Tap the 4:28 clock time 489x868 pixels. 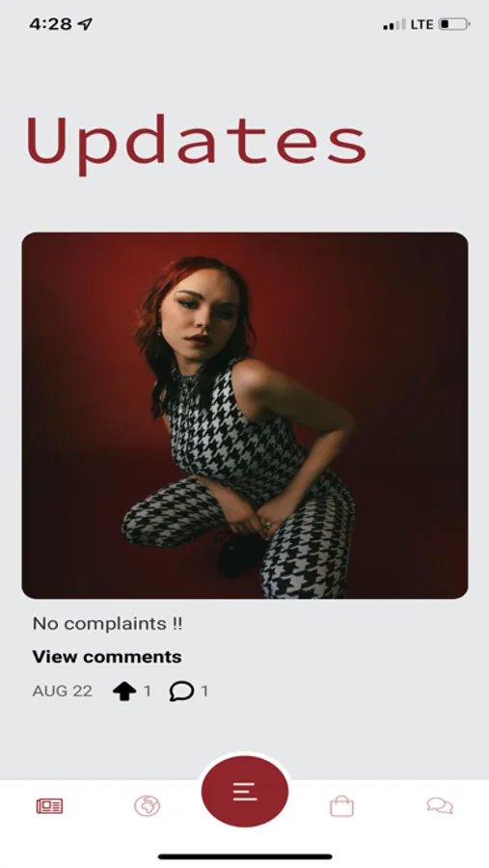click(50, 24)
